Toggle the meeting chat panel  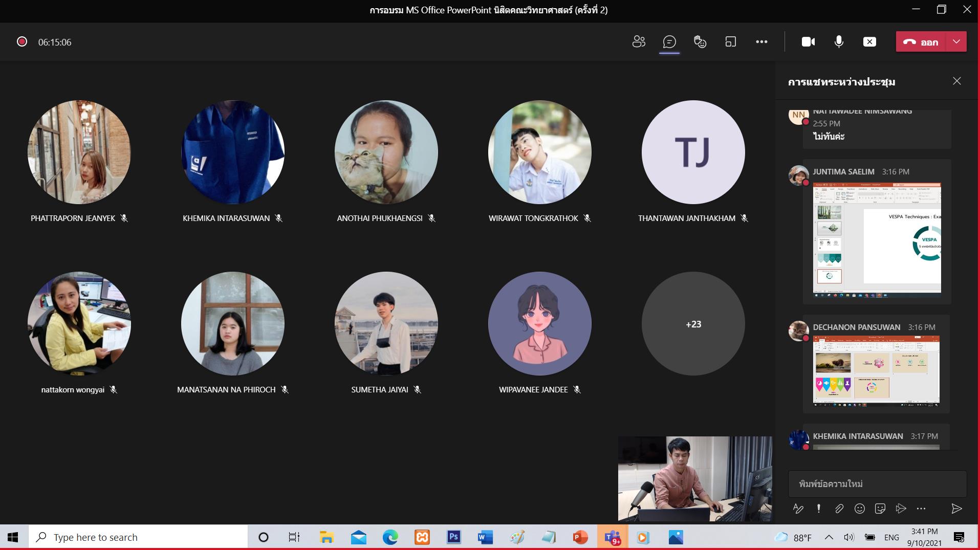click(669, 42)
